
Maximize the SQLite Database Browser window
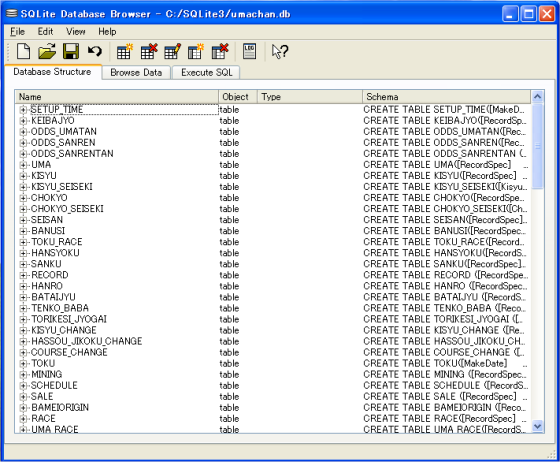pyautogui.click(x=529, y=14)
